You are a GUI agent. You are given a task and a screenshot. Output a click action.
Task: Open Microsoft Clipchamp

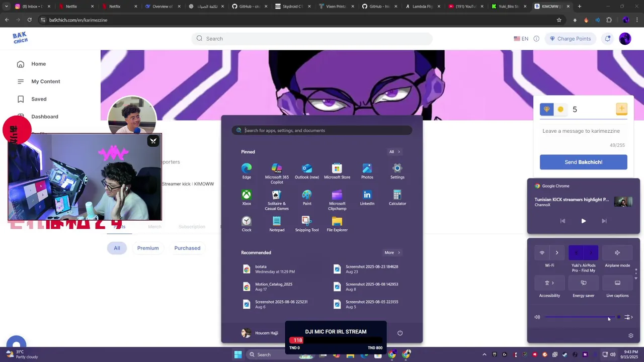337,200
